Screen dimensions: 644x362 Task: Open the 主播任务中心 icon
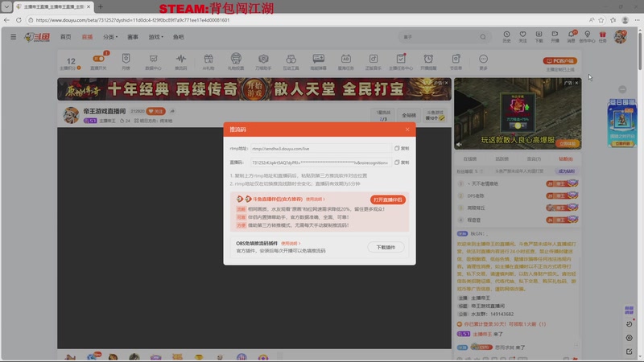[x=401, y=62]
